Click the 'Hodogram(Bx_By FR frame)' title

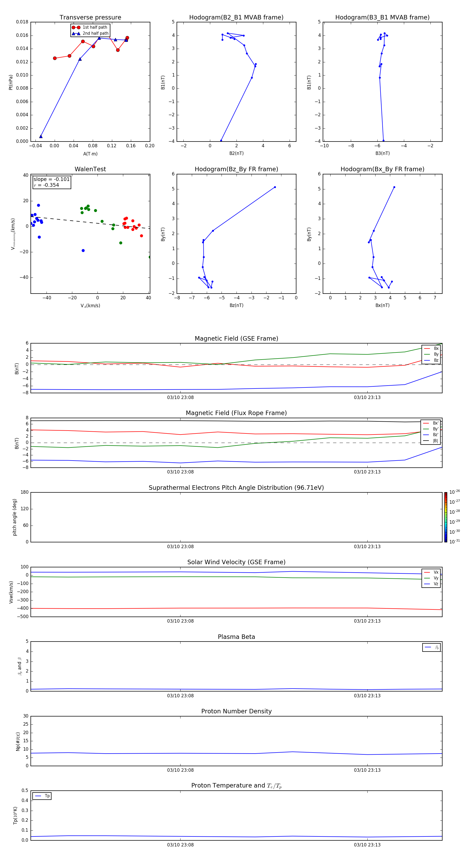click(382, 169)
